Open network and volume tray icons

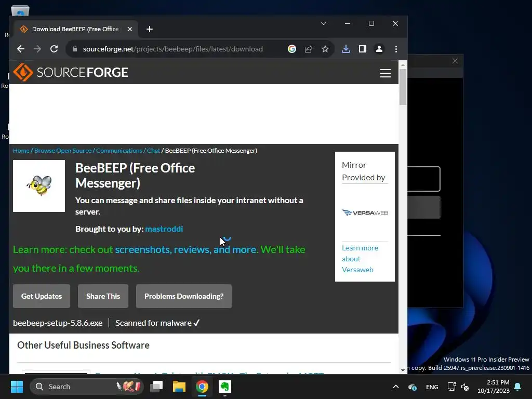(x=458, y=387)
